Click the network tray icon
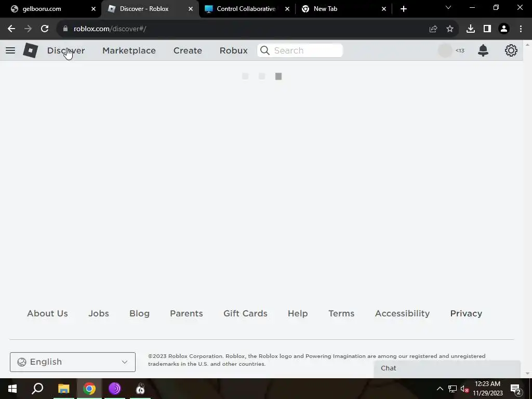Image resolution: width=532 pixels, height=399 pixels. [453, 389]
